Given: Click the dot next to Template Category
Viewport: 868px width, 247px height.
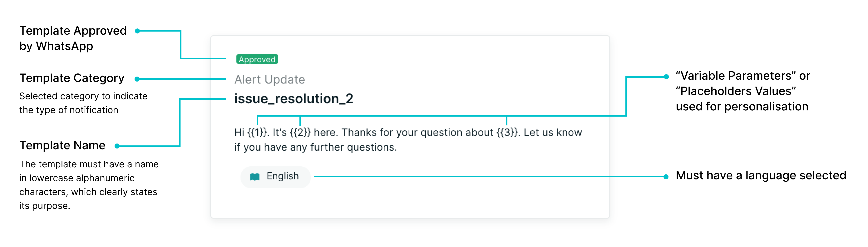Looking at the screenshot, I should [x=137, y=79].
